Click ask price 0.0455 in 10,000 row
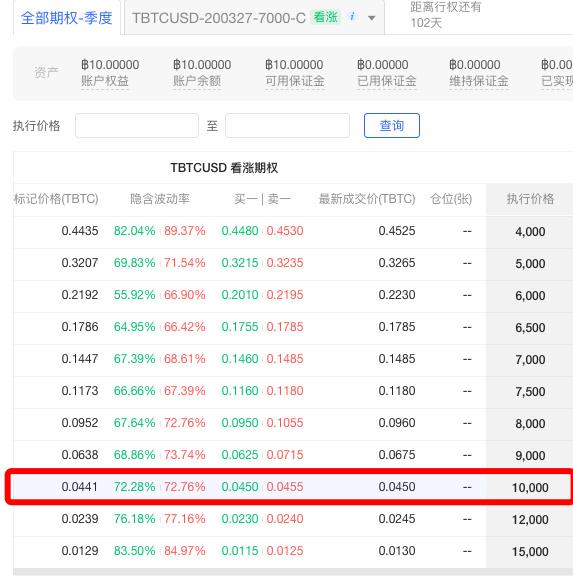573x584 pixels. pyautogui.click(x=285, y=487)
